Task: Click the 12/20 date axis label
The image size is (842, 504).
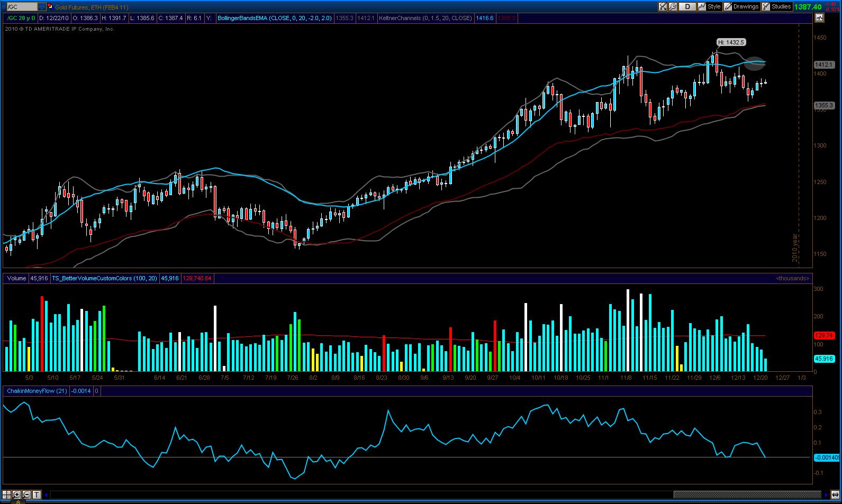Action: 760,378
